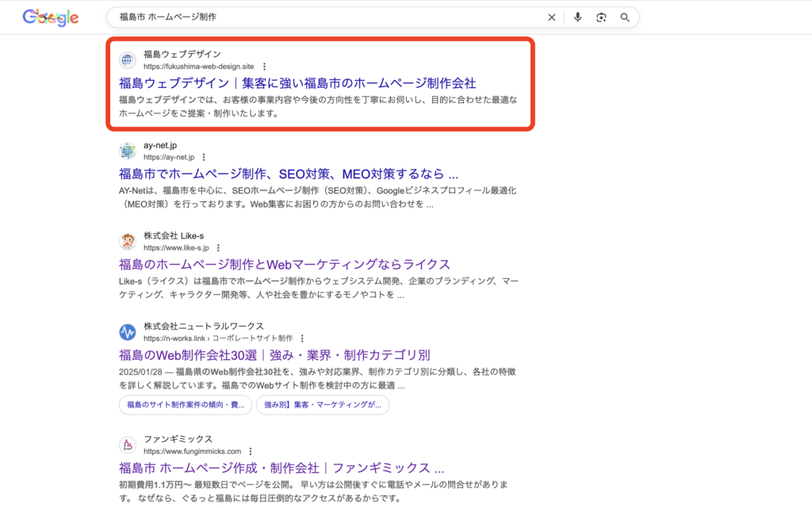Select the 福島のサイト制作案件の傾向・費 chip
812x508 pixels.
[186, 405]
